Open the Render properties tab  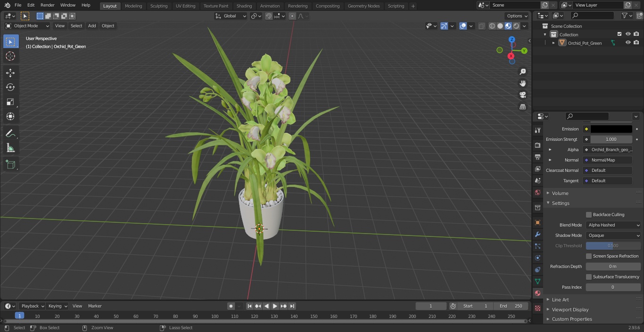coord(537,145)
